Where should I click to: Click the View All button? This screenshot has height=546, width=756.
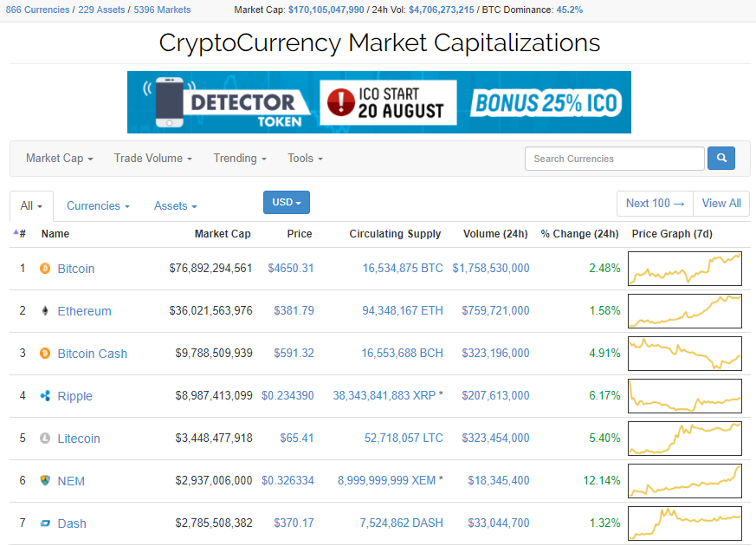coord(721,204)
